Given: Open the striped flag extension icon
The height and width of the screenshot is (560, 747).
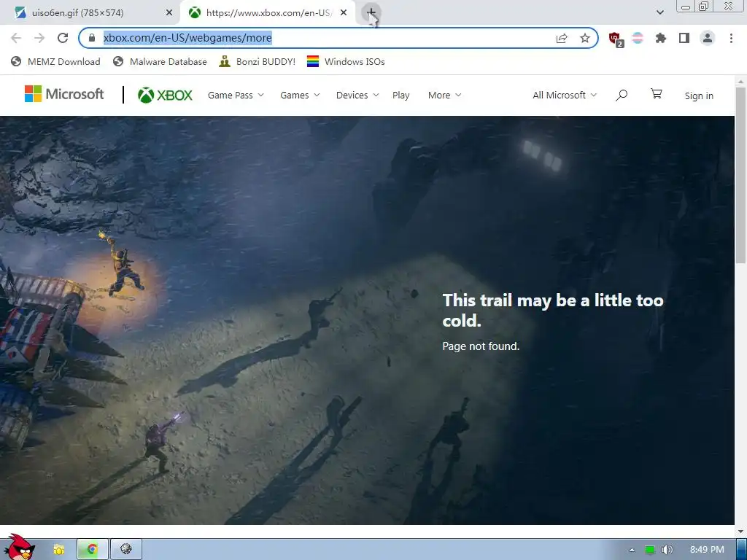Looking at the screenshot, I should point(638,38).
